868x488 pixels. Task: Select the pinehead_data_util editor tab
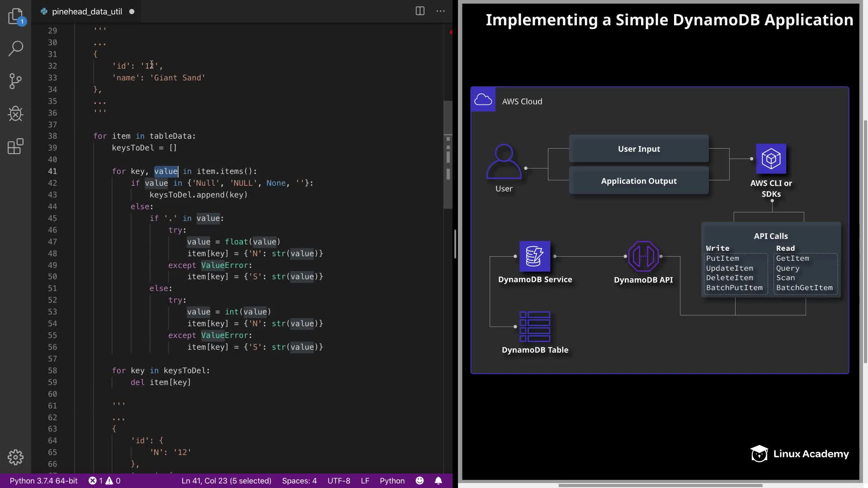[86, 12]
